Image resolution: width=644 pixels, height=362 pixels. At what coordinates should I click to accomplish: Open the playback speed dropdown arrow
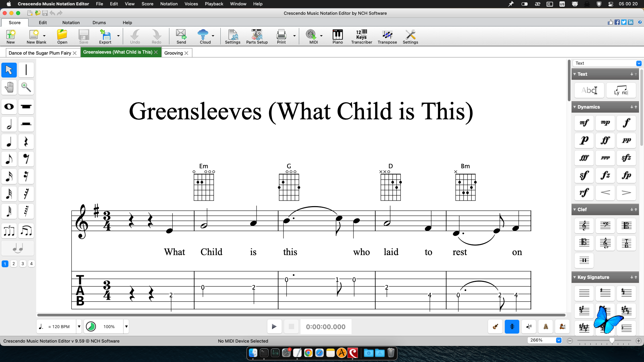coord(126,326)
